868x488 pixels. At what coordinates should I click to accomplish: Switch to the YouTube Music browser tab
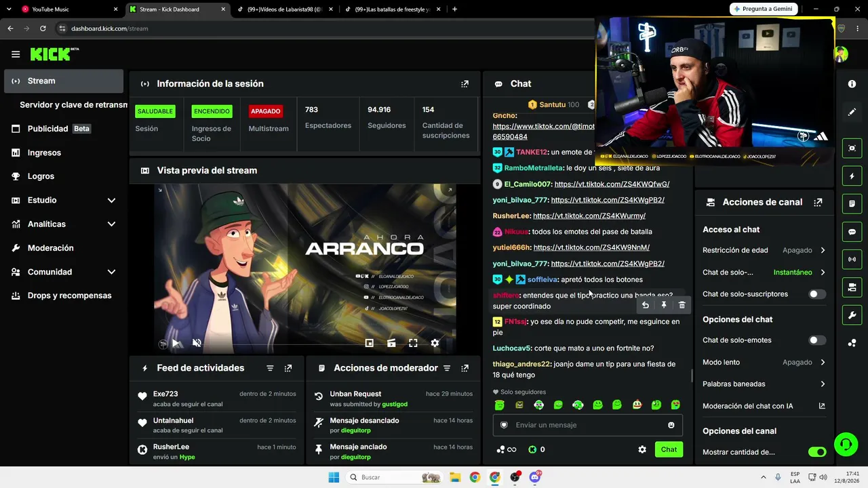pyautogui.click(x=69, y=9)
